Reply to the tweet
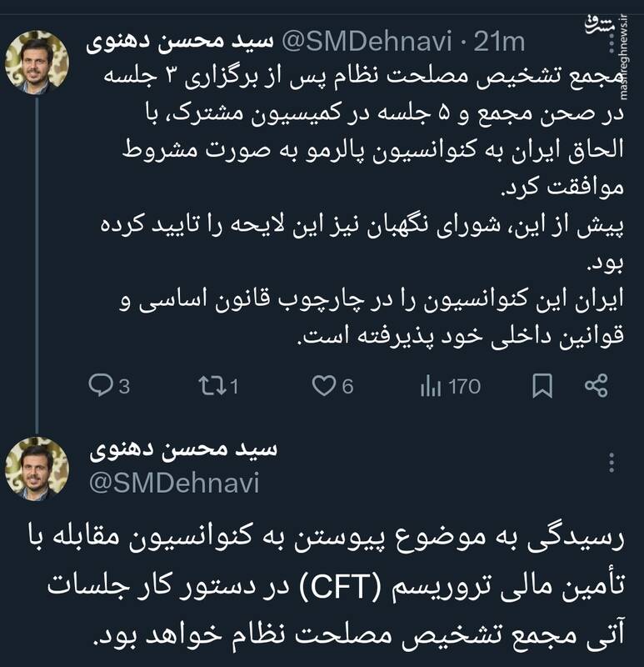This screenshot has width=644, height=667. 102,384
